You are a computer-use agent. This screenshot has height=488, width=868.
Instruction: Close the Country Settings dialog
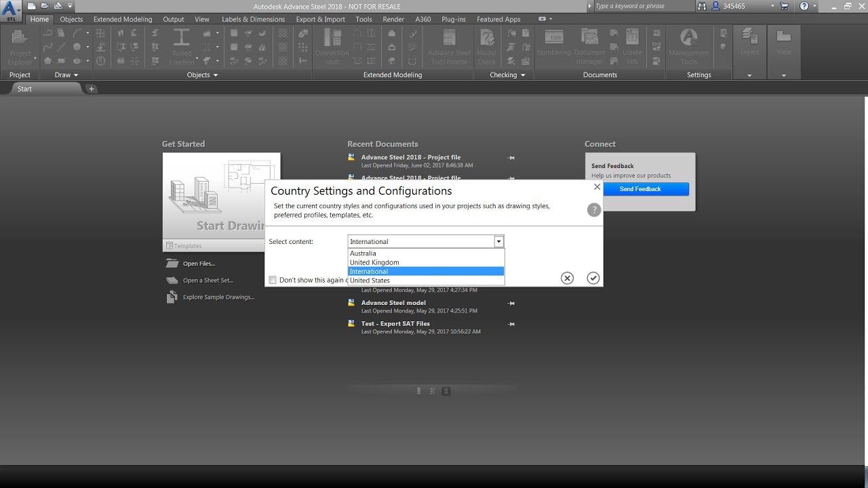point(597,186)
